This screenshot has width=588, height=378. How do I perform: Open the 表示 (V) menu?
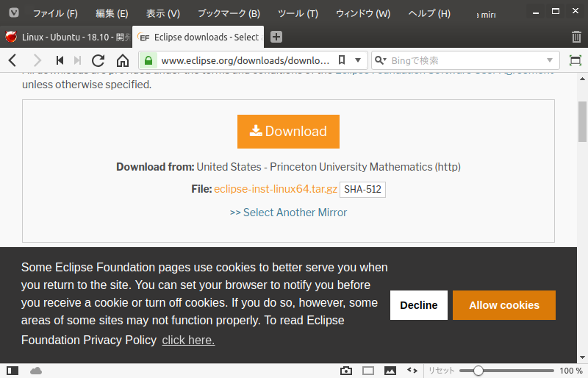tap(162, 13)
